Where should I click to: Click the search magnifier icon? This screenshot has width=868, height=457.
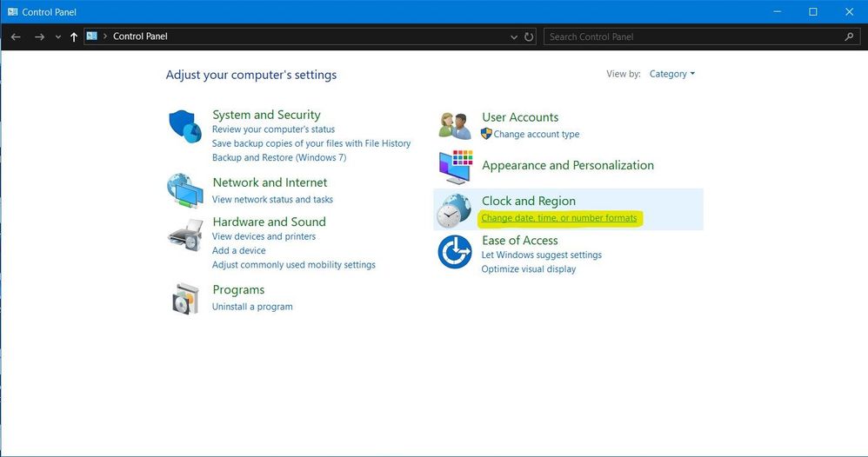(849, 36)
